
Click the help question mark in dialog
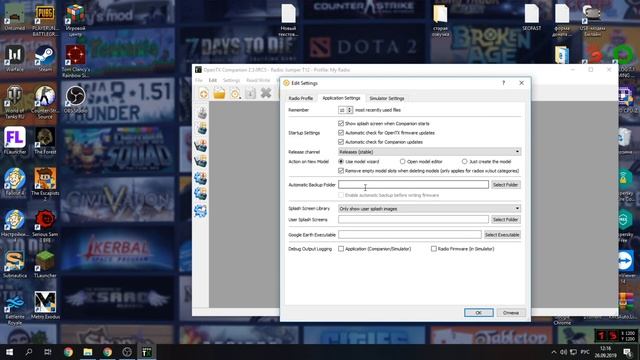click(x=504, y=83)
